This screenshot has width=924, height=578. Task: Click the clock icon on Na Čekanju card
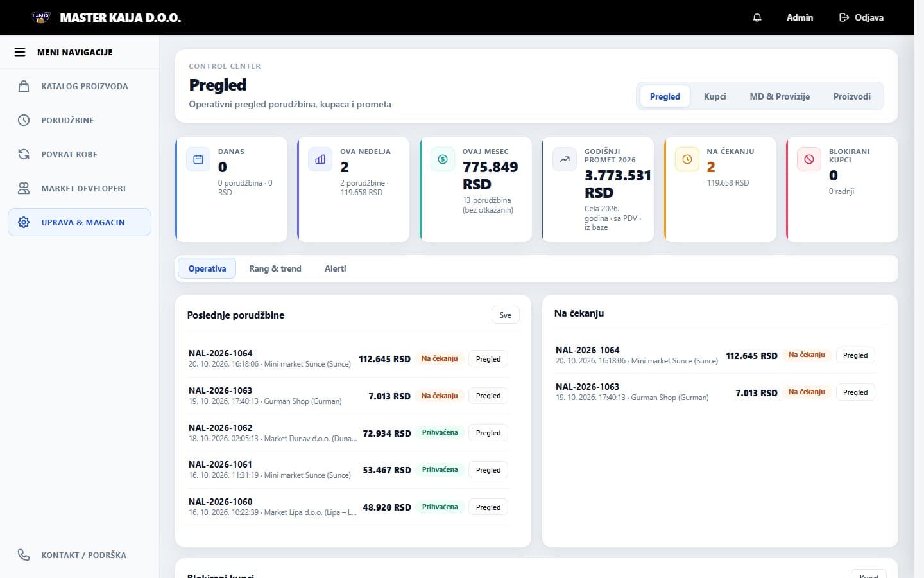687,159
